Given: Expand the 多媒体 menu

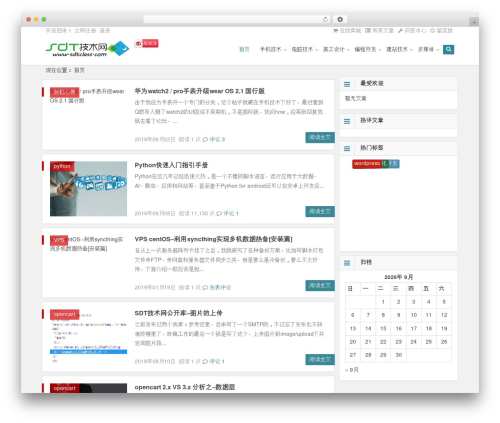Looking at the screenshot, I should [x=428, y=49].
